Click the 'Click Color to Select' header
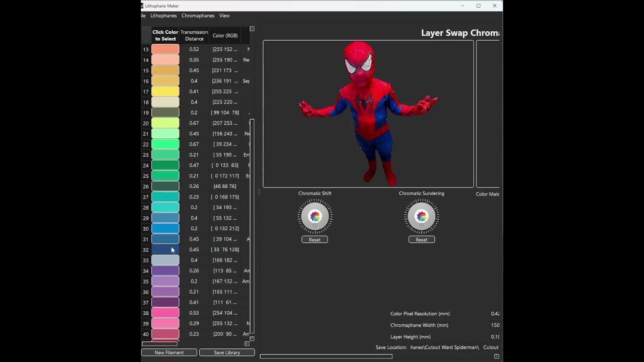 coord(166,35)
